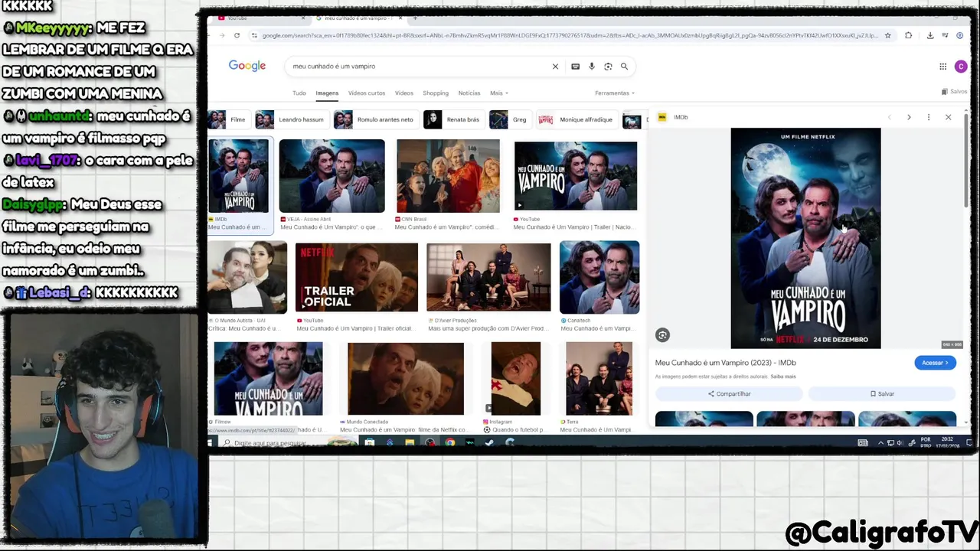Click the taskbar clock showing 20:32

pos(947,442)
